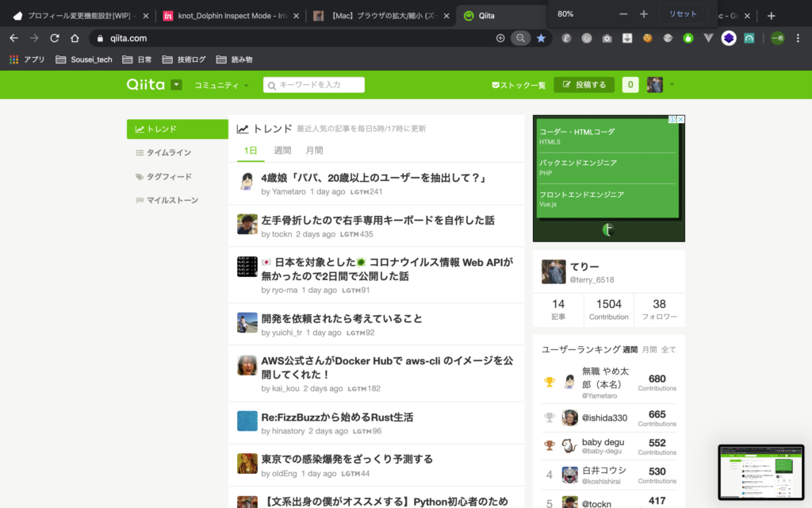Open the ストック一覧 link
812x508 pixels.
(519, 85)
